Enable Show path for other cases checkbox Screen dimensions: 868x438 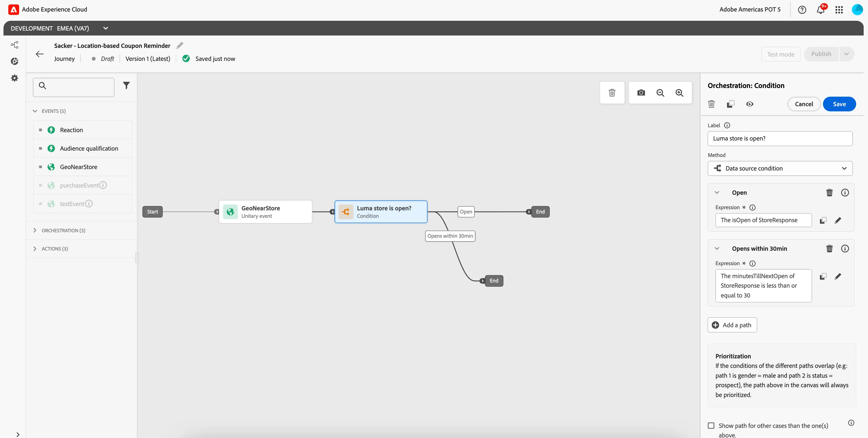711,426
